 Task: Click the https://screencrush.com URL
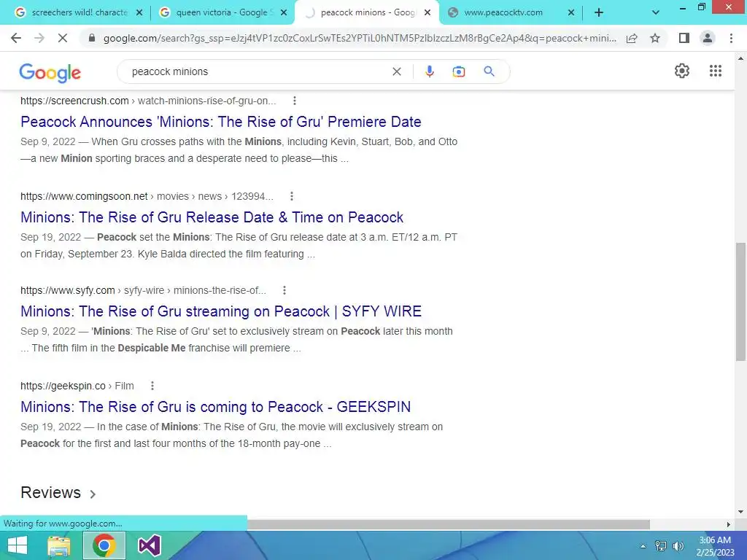coord(74,101)
